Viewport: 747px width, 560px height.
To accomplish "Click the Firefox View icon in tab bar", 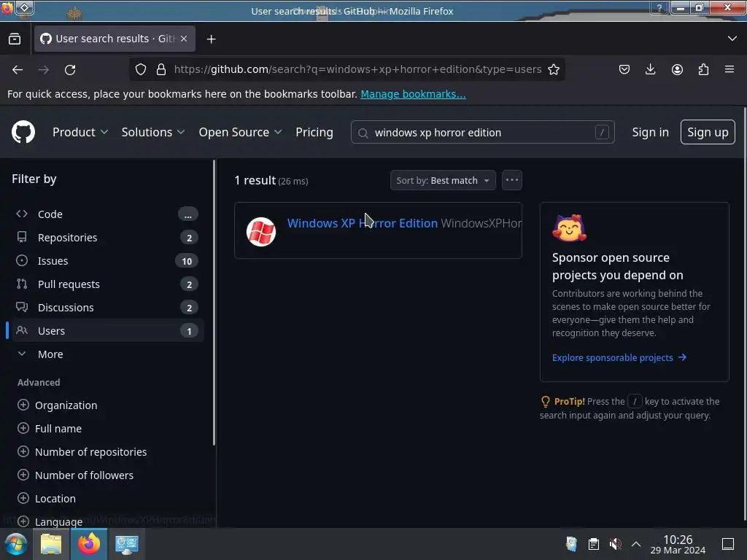I will [15, 39].
